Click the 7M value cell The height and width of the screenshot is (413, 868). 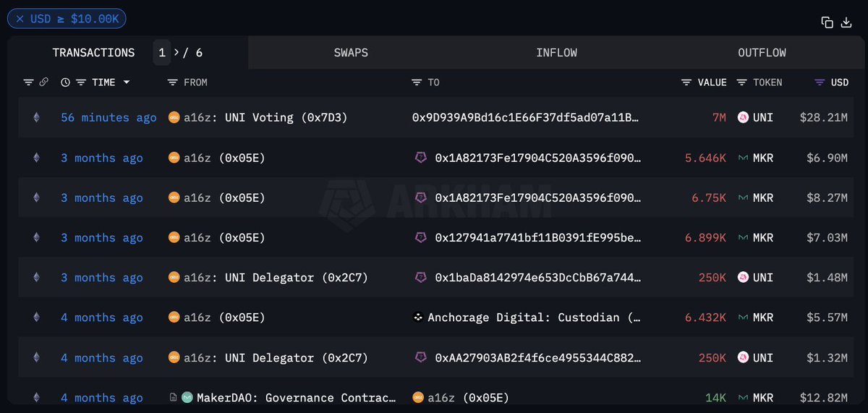coord(718,117)
